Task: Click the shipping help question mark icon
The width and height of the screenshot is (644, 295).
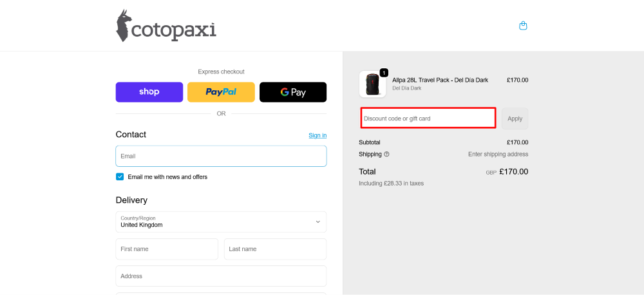Action: click(386, 155)
